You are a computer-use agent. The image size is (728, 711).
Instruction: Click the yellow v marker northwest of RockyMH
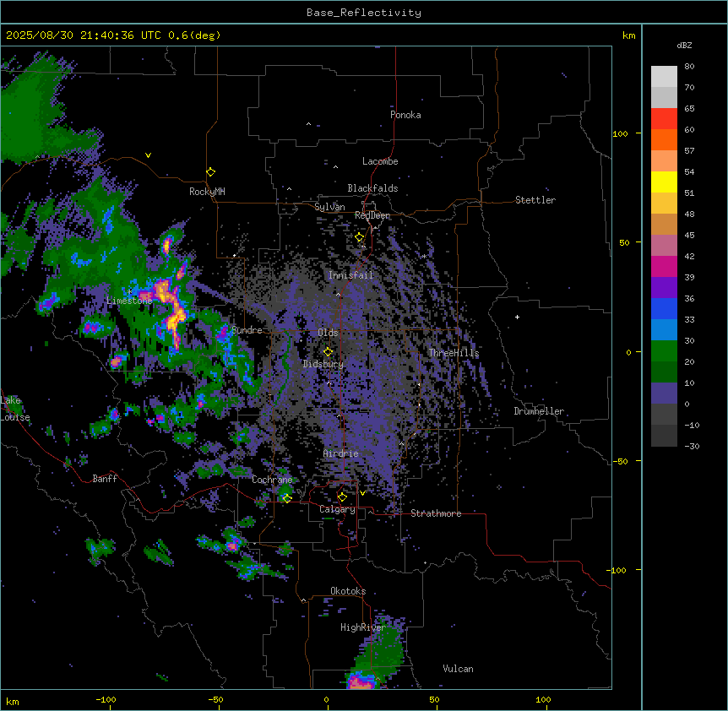148,155
